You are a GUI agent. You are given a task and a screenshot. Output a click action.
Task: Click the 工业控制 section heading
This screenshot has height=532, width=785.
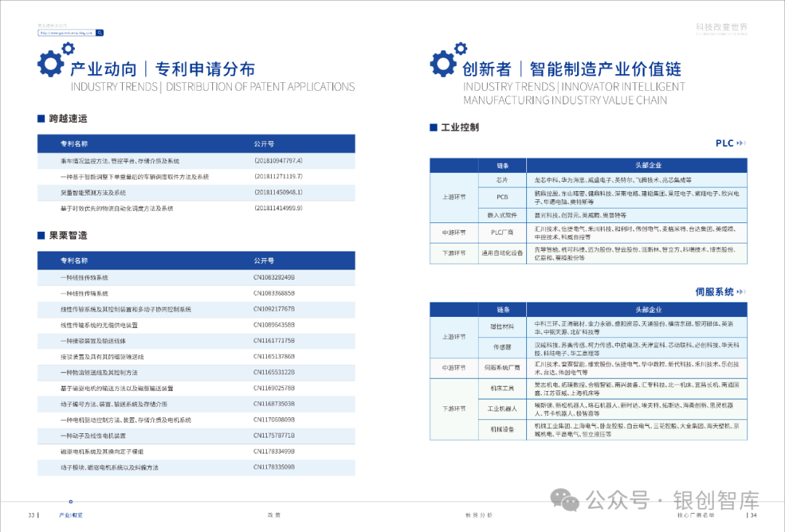(459, 127)
